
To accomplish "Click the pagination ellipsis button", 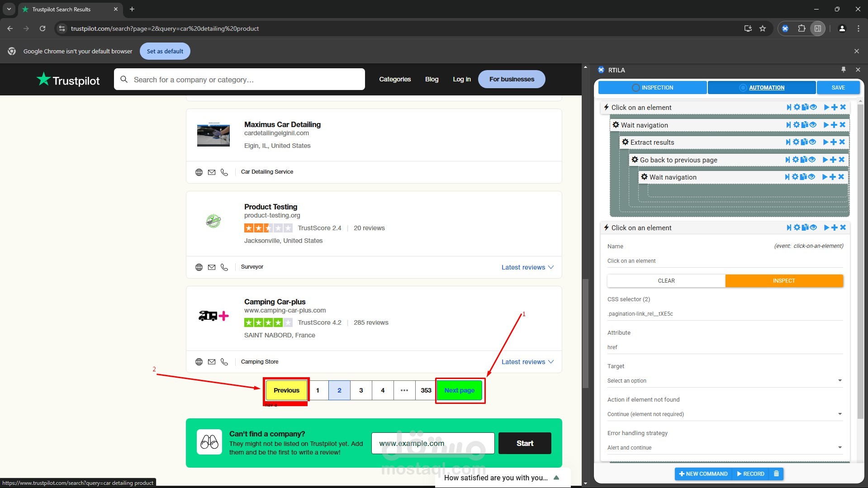I will point(404,390).
